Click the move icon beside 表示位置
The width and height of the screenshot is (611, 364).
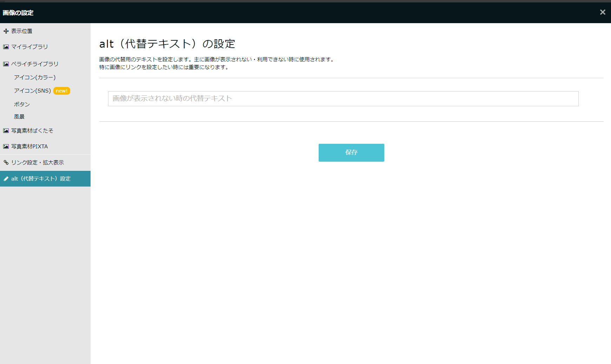[6, 31]
